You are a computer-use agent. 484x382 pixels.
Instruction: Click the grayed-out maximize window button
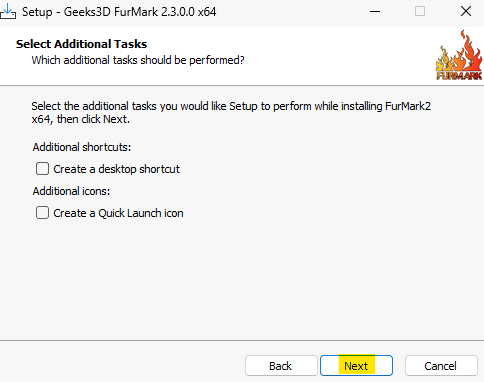(x=420, y=12)
